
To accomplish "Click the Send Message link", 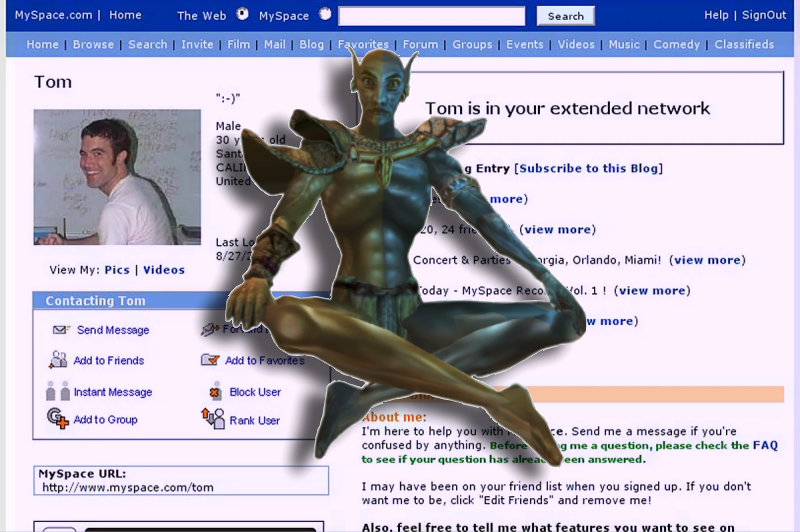I will click(x=113, y=330).
